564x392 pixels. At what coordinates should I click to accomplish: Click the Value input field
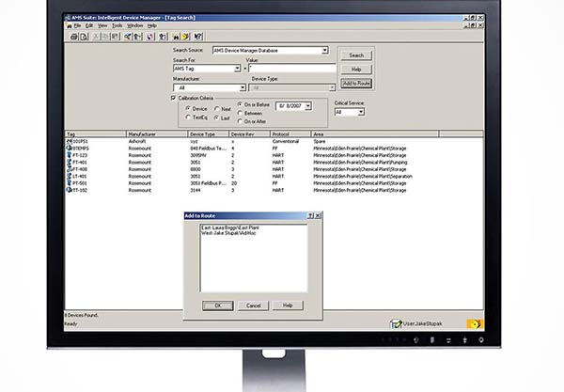click(291, 69)
